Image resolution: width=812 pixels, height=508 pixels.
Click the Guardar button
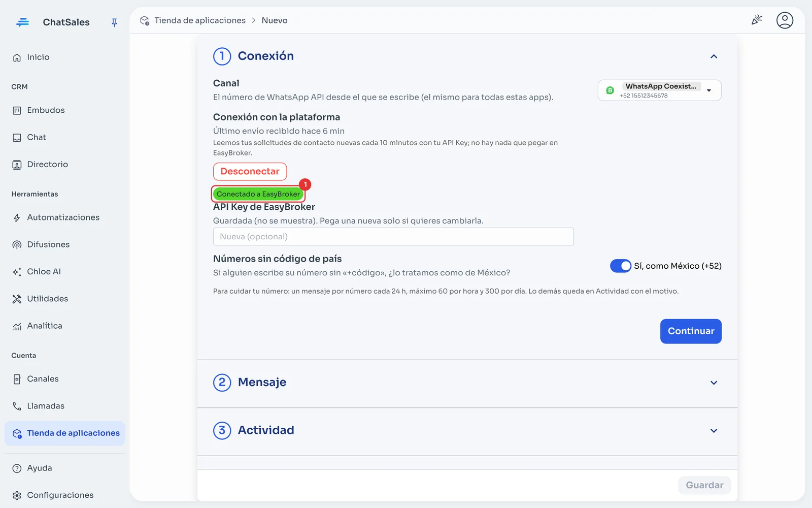click(x=704, y=485)
